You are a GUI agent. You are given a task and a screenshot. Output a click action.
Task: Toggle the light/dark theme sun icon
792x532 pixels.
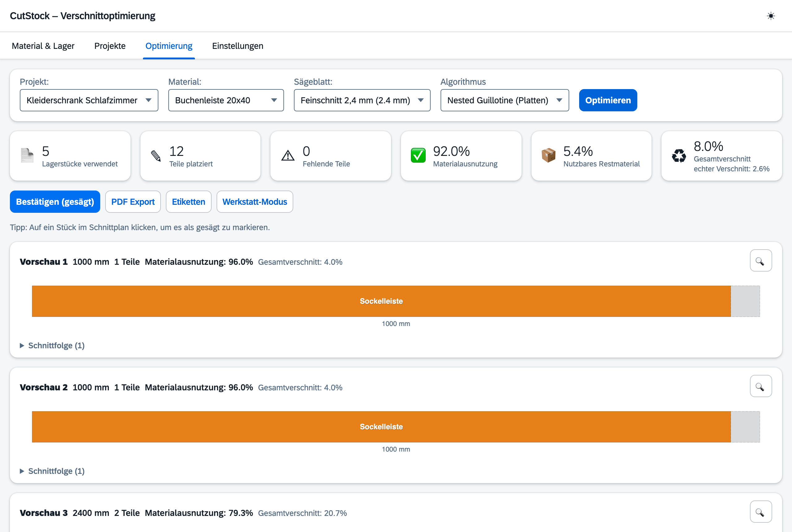coord(771,16)
